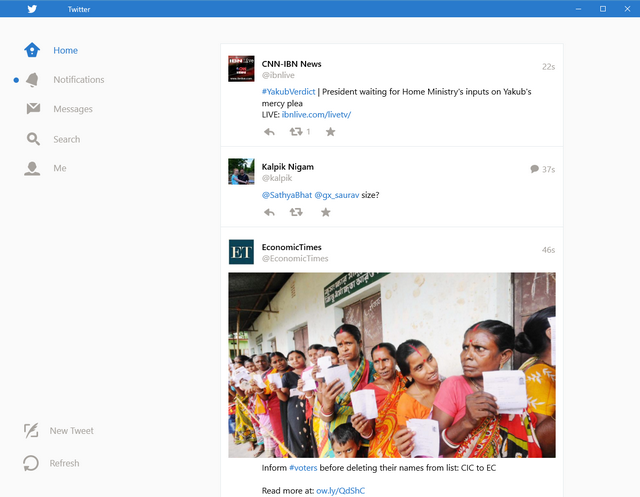Click the 46s timestamp

tap(549, 250)
